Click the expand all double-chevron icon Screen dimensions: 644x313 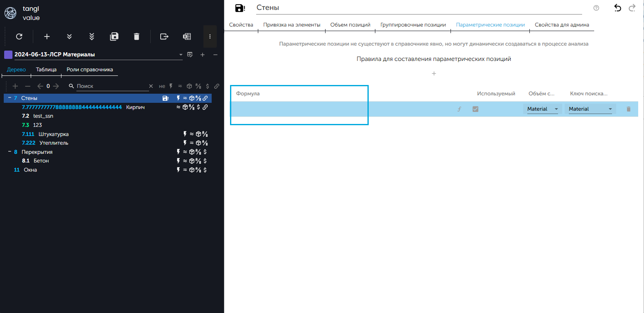(x=92, y=36)
